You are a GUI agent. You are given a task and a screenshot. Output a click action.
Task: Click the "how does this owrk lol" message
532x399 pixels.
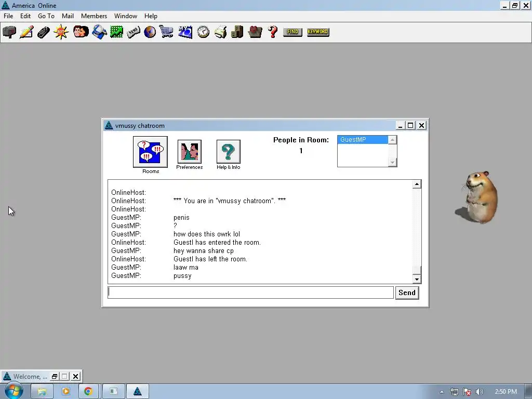click(x=207, y=234)
